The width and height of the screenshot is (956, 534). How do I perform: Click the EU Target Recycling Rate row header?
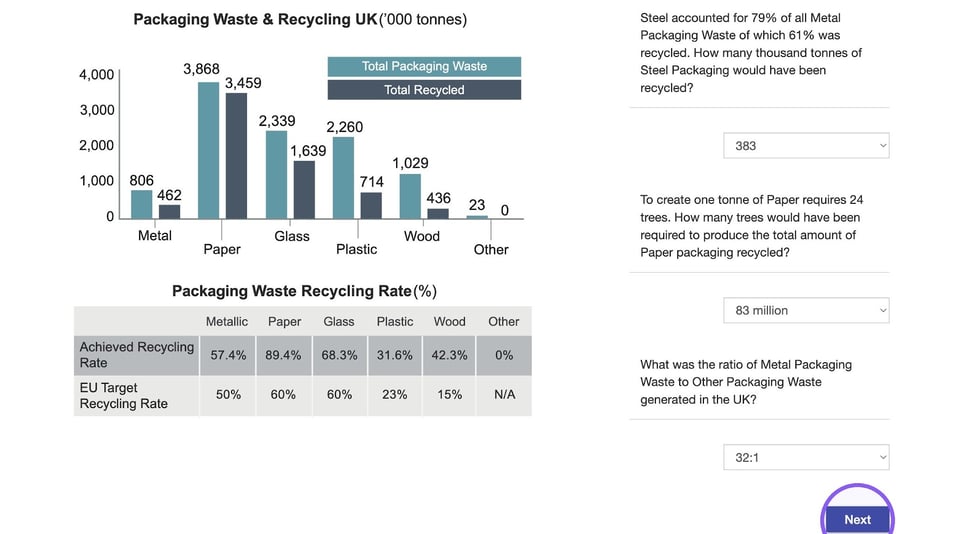137,396
